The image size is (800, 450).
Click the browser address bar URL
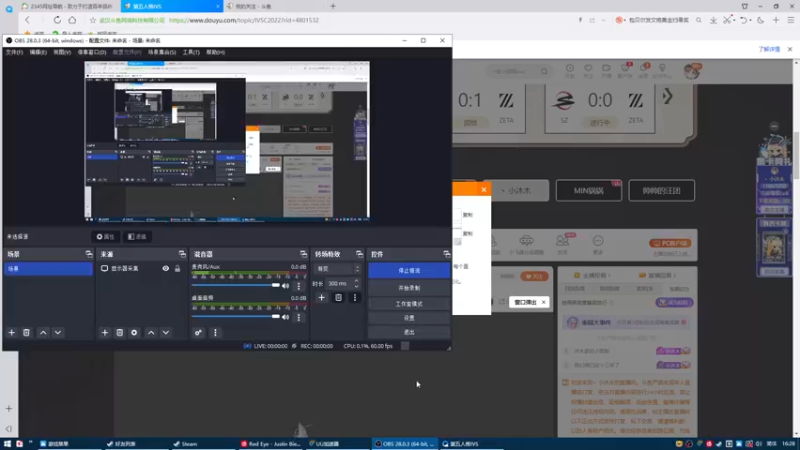point(244,20)
